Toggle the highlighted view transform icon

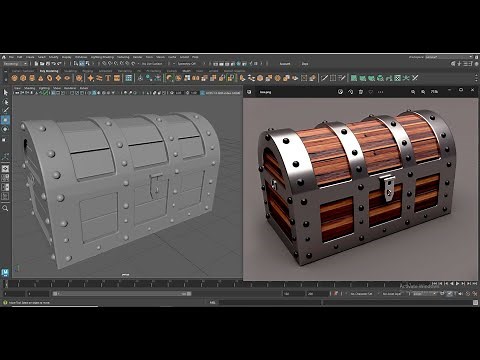coord(202,93)
